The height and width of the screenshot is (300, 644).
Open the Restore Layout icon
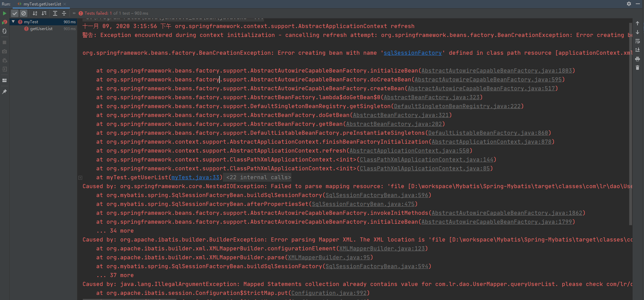[4, 80]
